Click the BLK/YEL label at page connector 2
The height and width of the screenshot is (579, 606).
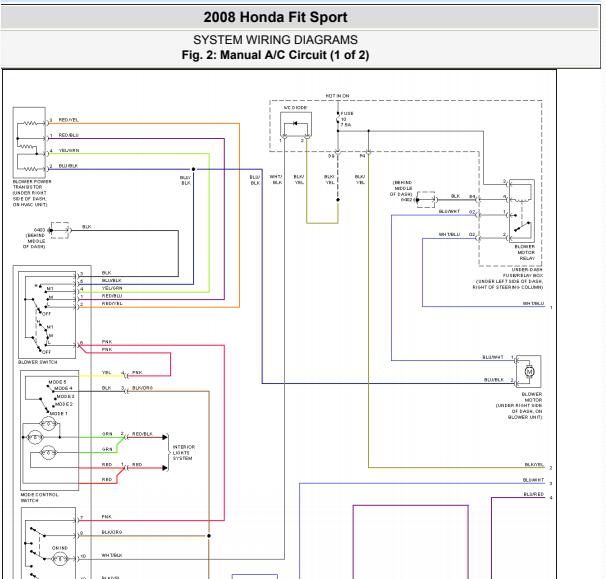[x=534, y=465]
